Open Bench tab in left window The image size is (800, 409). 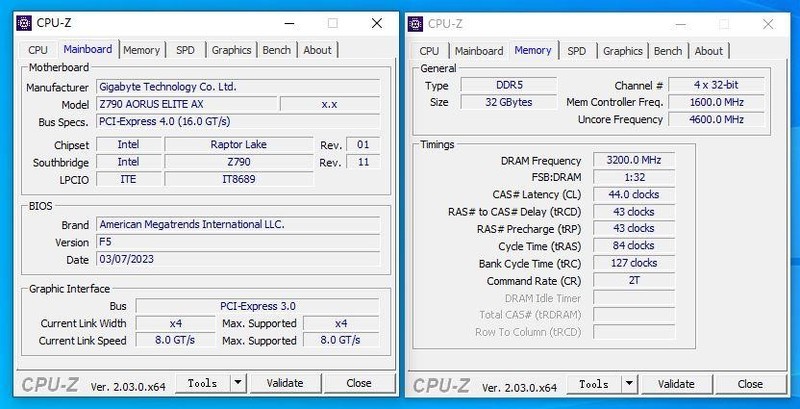pos(277,50)
